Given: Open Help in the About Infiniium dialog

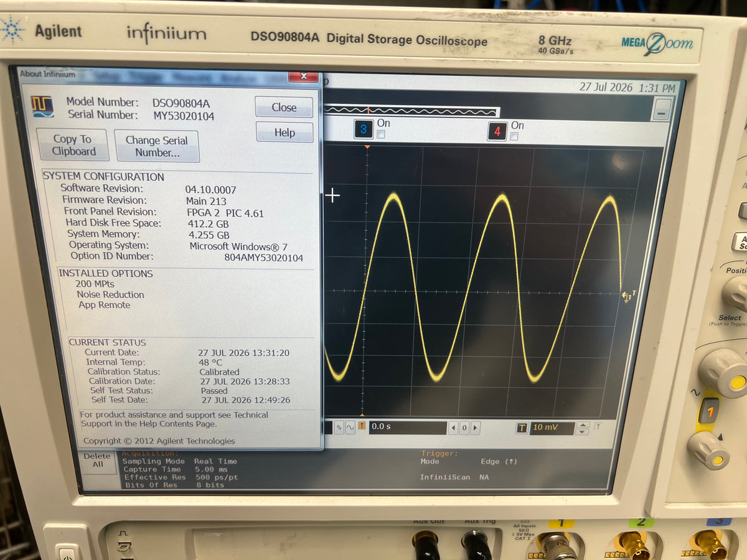Looking at the screenshot, I should point(284,133).
